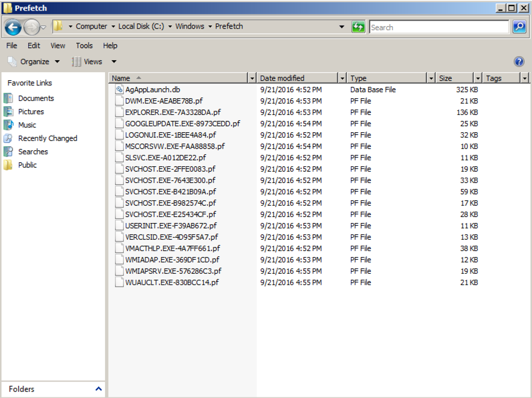Click the Search input field
The width and height of the screenshot is (532, 398).
pos(439,27)
